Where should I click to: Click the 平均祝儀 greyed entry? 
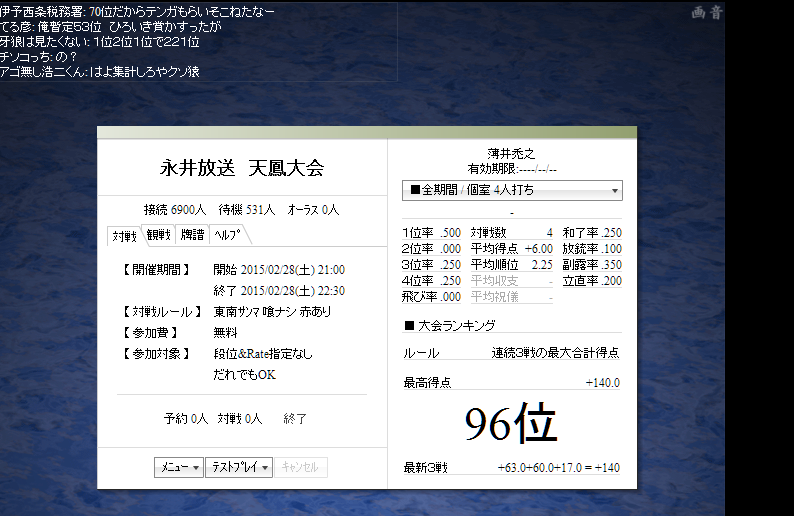[511, 297]
